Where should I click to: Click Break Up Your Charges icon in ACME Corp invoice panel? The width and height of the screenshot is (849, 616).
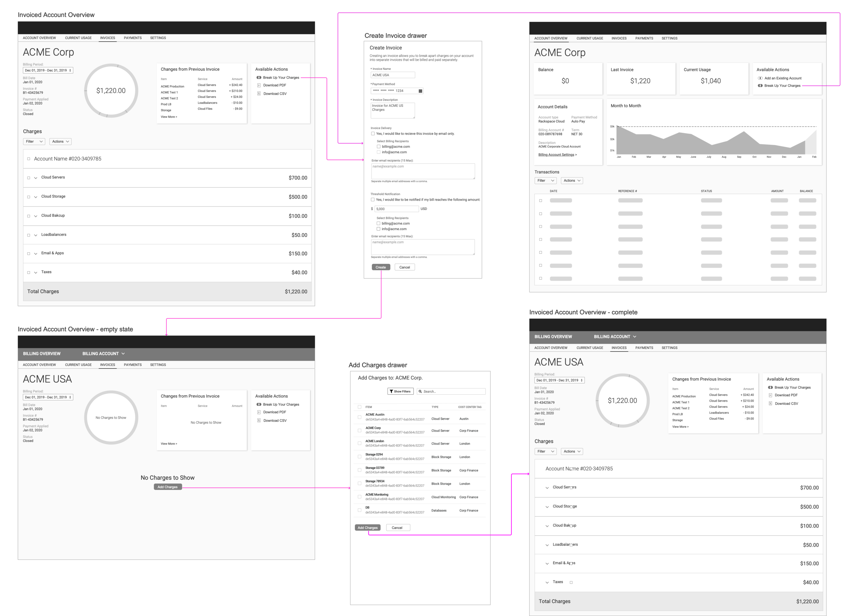[259, 77]
